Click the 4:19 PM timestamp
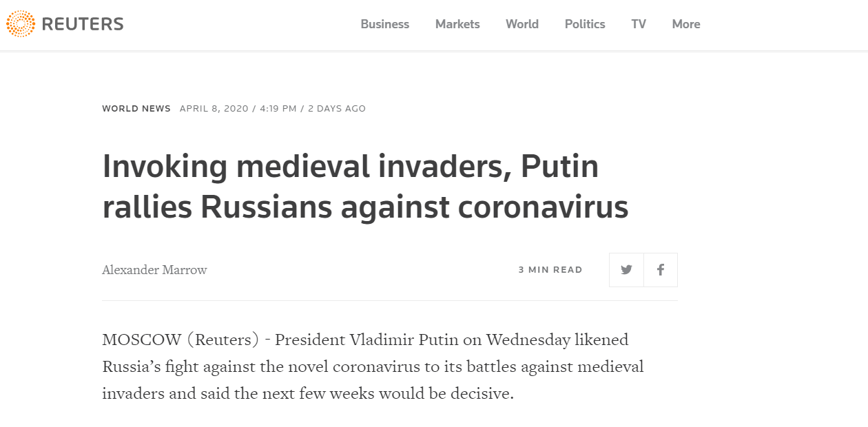The width and height of the screenshot is (868, 427). [x=278, y=109]
